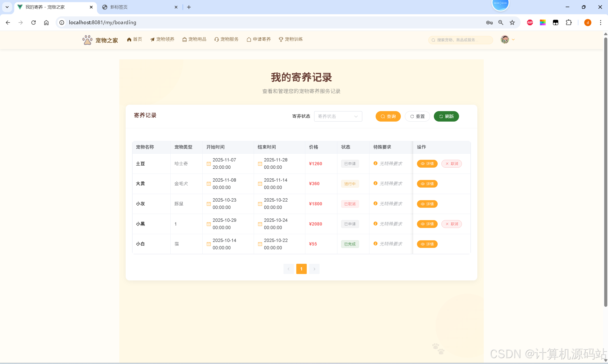This screenshot has height=364, width=608.
Task: Click the next page arrow
Action: (314, 269)
